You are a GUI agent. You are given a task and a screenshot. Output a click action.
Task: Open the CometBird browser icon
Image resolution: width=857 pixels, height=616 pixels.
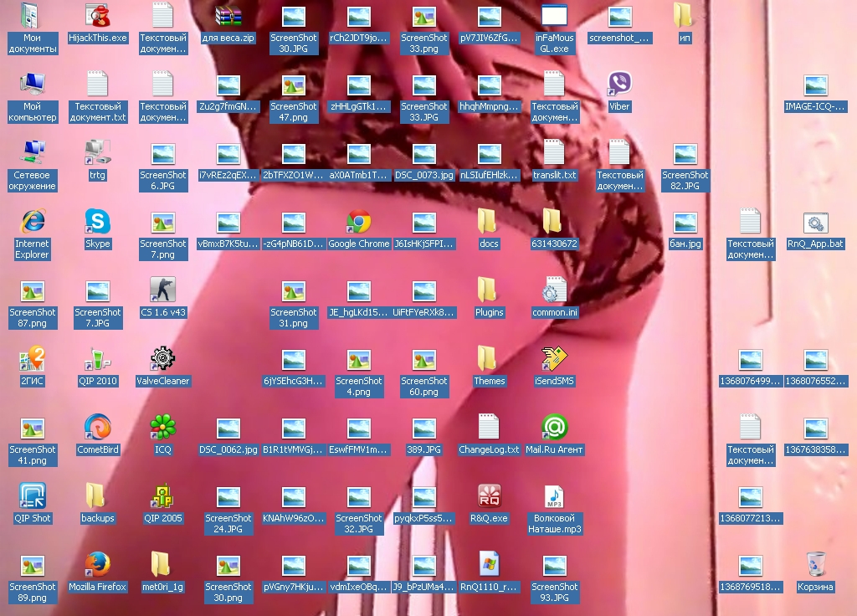(97, 428)
